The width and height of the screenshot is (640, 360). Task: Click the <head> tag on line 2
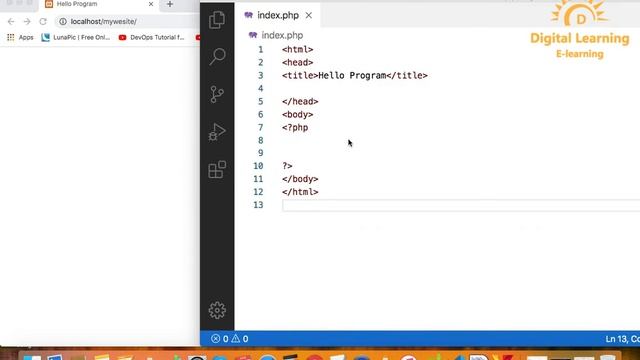tap(298, 62)
